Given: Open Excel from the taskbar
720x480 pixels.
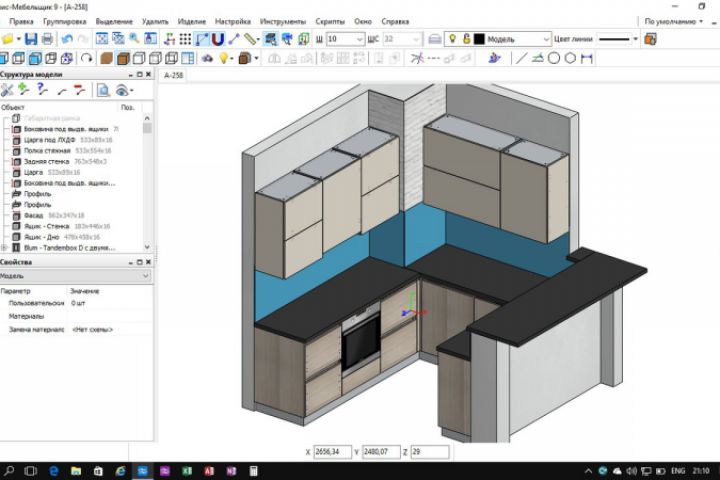Looking at the screenshot, I should pos(187,471).
